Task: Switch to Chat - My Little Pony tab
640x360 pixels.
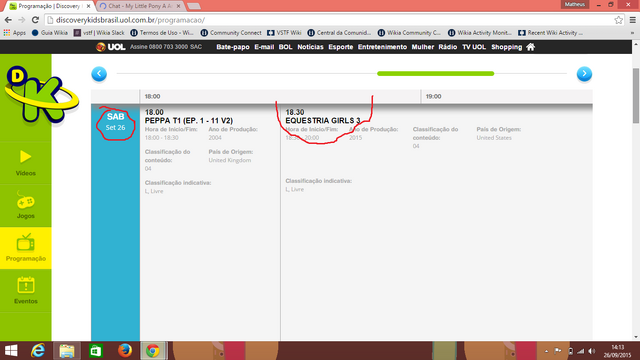Action: click(139, 6)
